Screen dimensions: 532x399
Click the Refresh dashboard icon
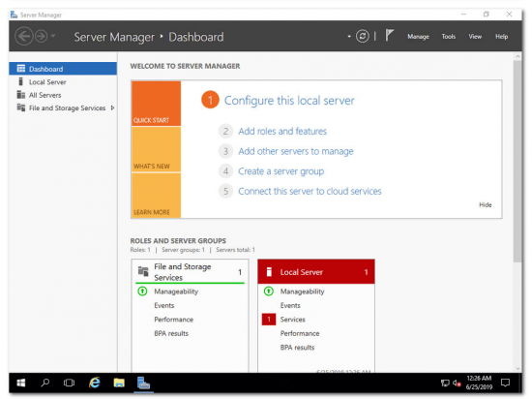(x=363, y=36)
